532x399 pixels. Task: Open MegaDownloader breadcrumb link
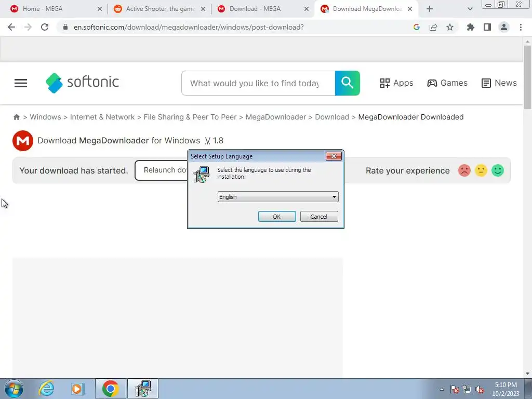tap(275, 117)
